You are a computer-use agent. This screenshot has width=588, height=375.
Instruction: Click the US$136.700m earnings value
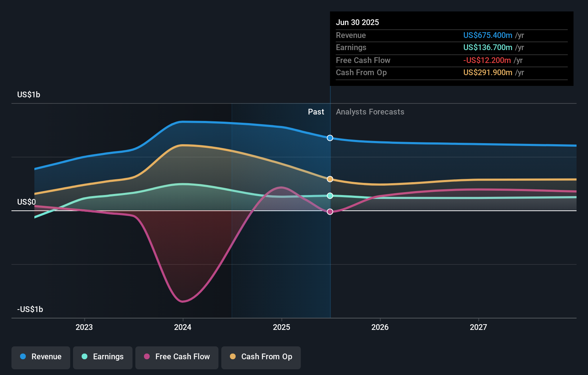click(488, 47)
